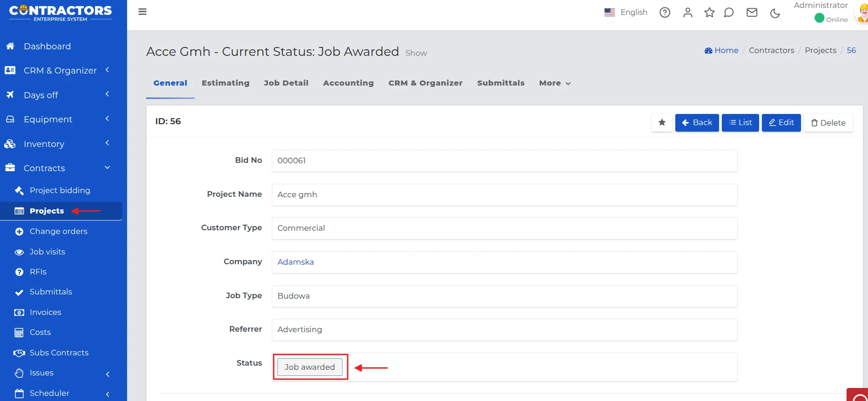Click the Days off airplane icon
Screen dimensions: 868x401
coord(10,95)
